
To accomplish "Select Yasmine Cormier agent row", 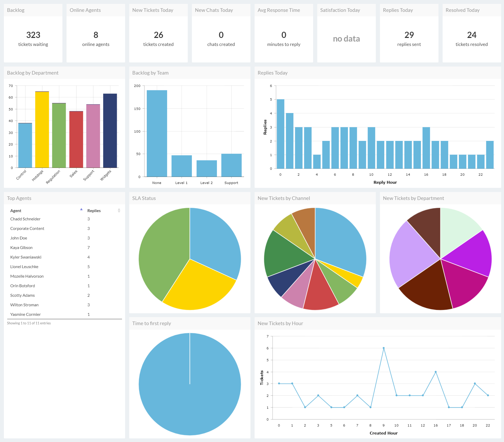I will pyautogui.click(x=64, y=314).
